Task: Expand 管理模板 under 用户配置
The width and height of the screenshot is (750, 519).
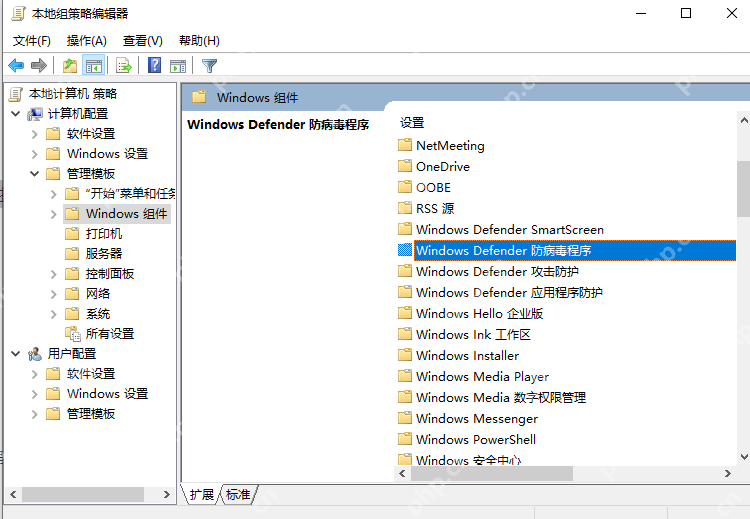Action: 34,414
